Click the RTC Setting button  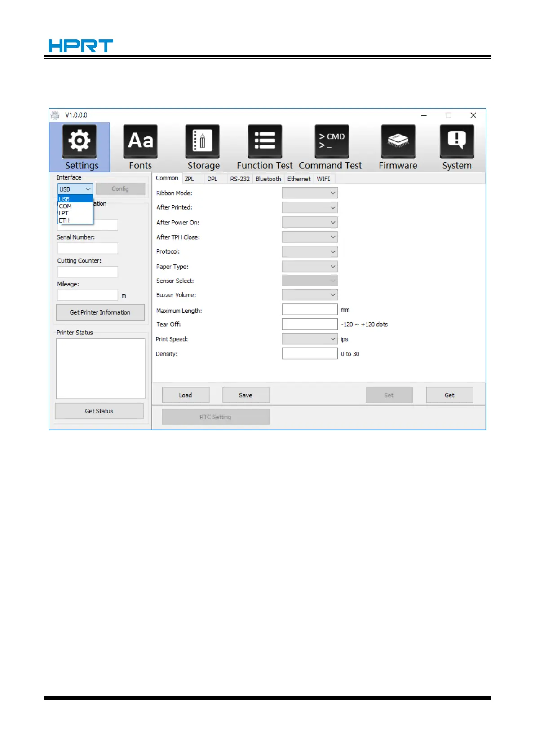coord(216,417)
